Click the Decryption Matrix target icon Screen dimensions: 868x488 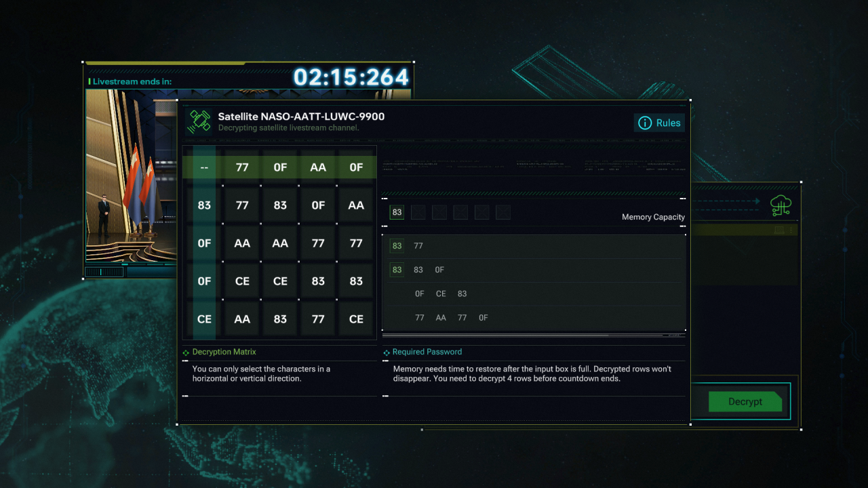(186, 352)
